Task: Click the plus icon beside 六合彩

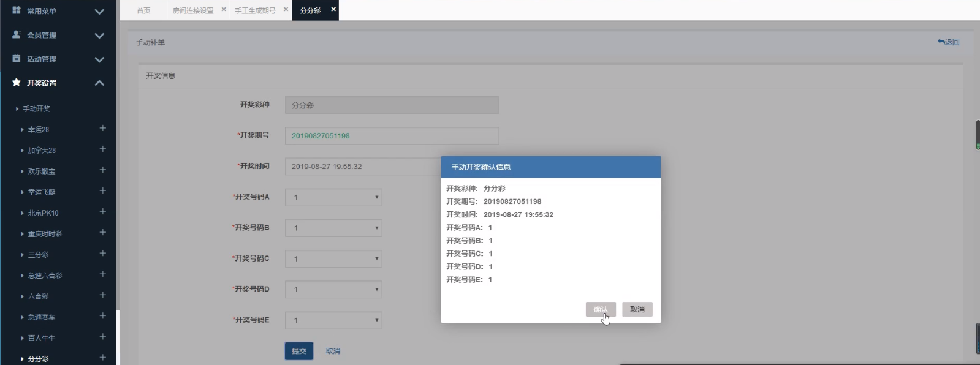Action: [x=103, y=295]
